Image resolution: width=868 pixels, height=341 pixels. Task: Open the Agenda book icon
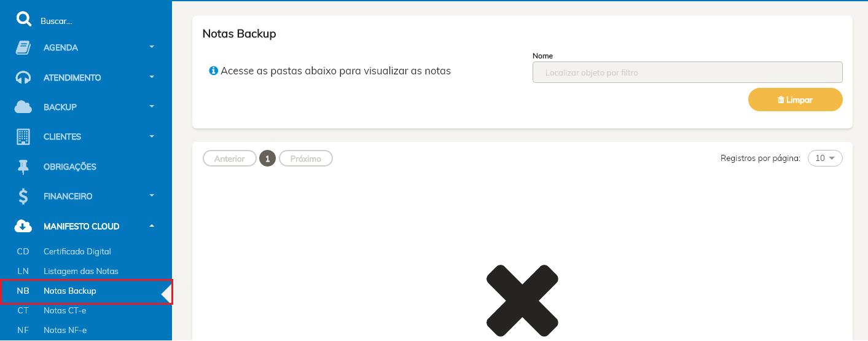pyautogui.click(x=23, y=47)
